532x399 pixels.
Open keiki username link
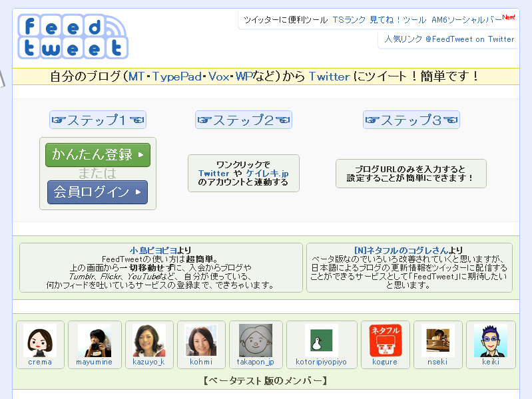coord(491,362)
